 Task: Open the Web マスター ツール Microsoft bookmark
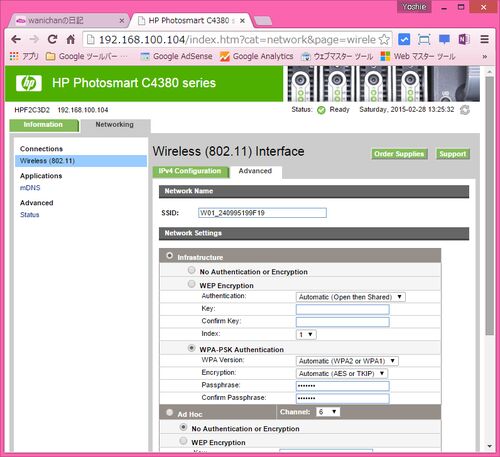coord(418,56)
